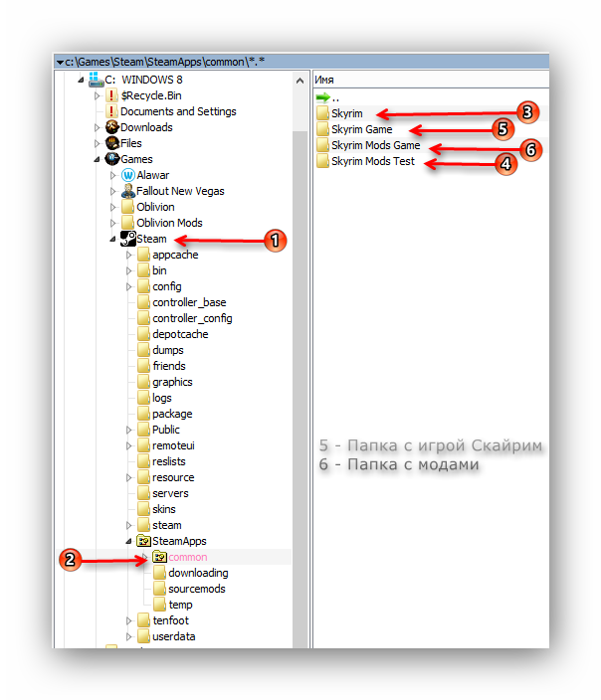The height and width of the screenshot is (700, 601).
Task: Click the Alawar W icon
Action: [x=127, y=175]
